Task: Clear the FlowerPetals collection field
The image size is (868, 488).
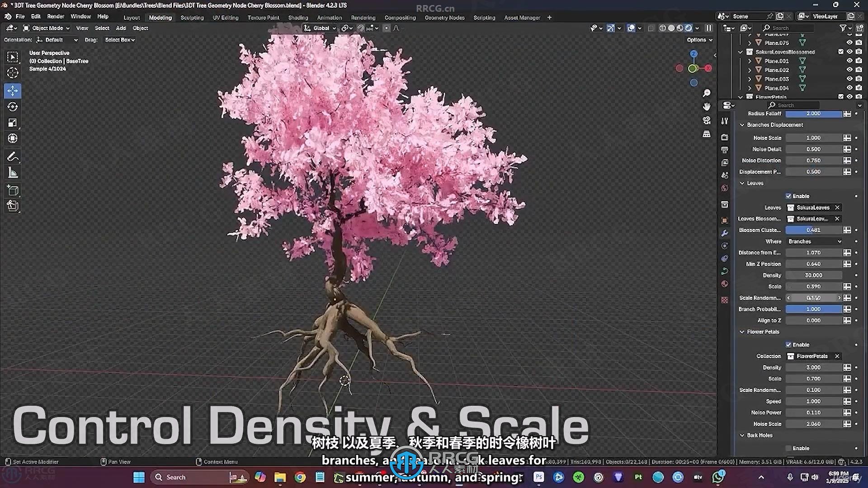Action: tap(837, 356)
